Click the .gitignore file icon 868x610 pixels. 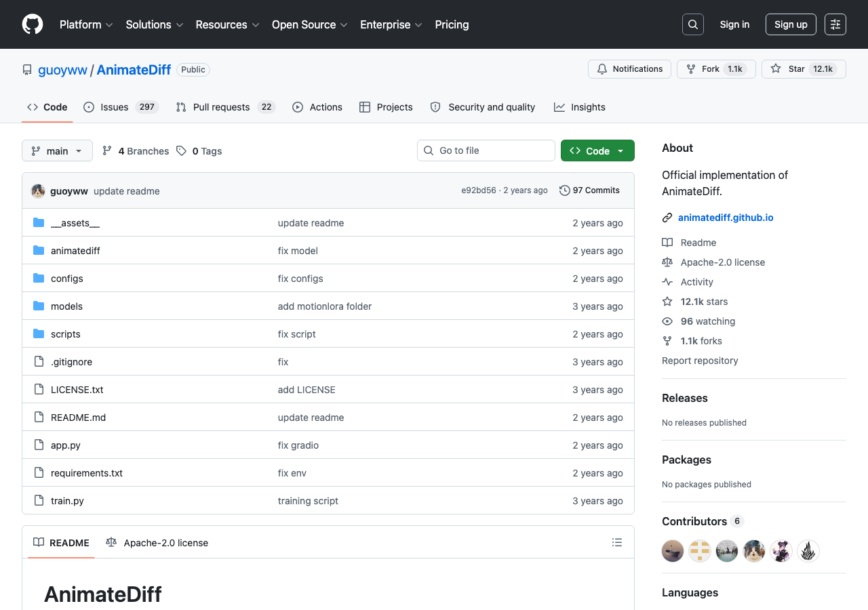pos(39,362)
